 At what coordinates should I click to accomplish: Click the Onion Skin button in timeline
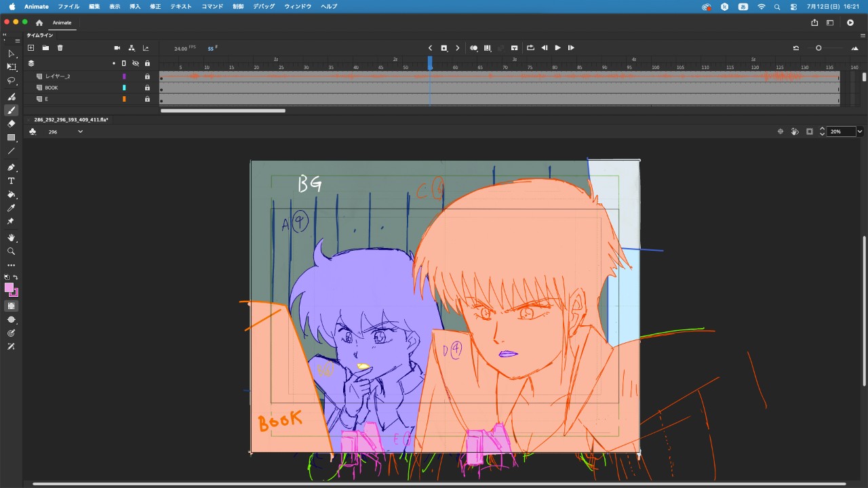coord(473,48)
